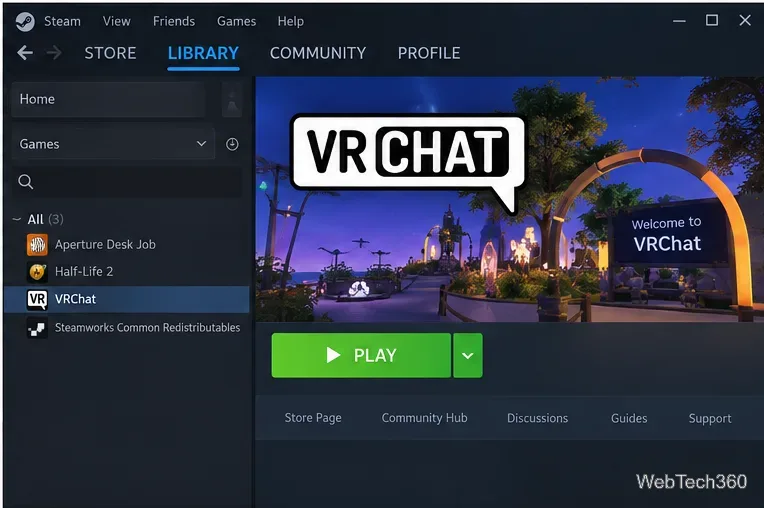
Task: Switch to the STORE tab
Action: point(110,53)
